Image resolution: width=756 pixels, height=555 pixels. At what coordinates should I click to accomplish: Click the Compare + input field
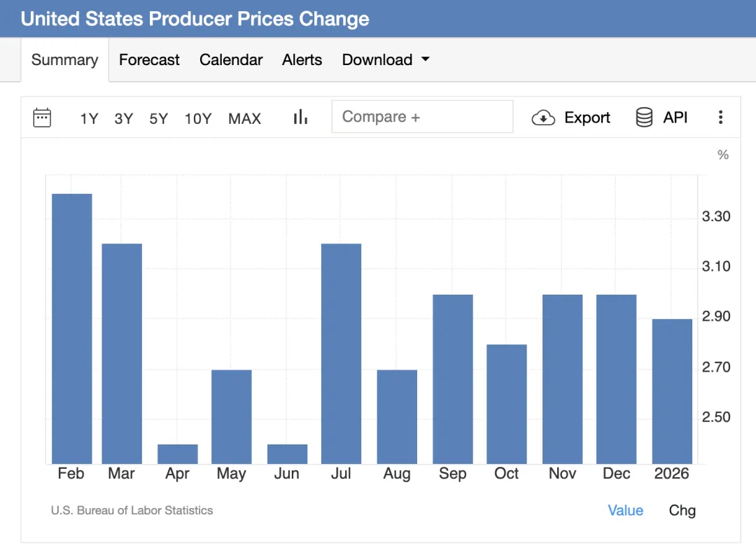(422, 117)
